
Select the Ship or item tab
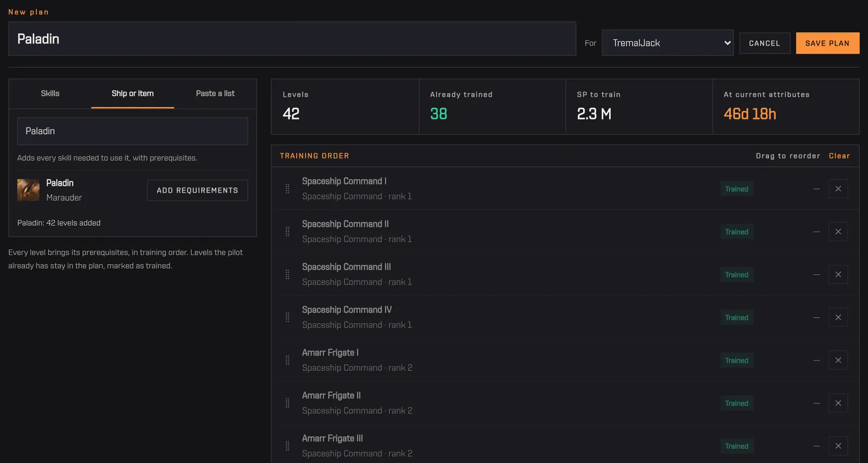tap(132, 93)
